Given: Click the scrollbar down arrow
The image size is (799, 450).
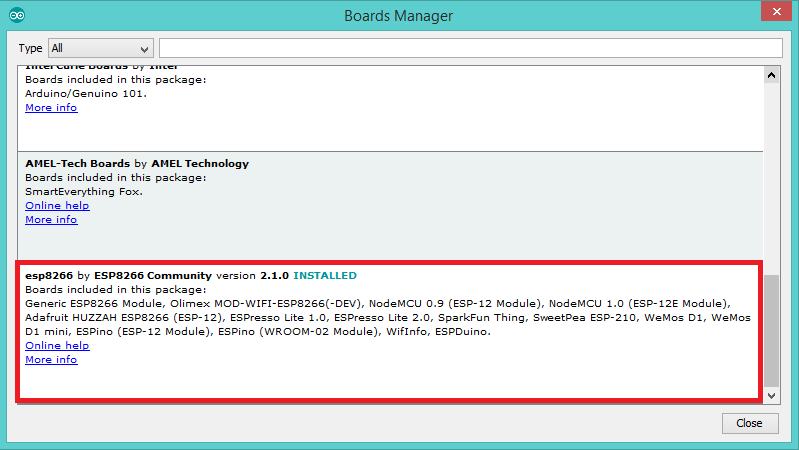Looking at the screenshot, I should pos(771,395).
